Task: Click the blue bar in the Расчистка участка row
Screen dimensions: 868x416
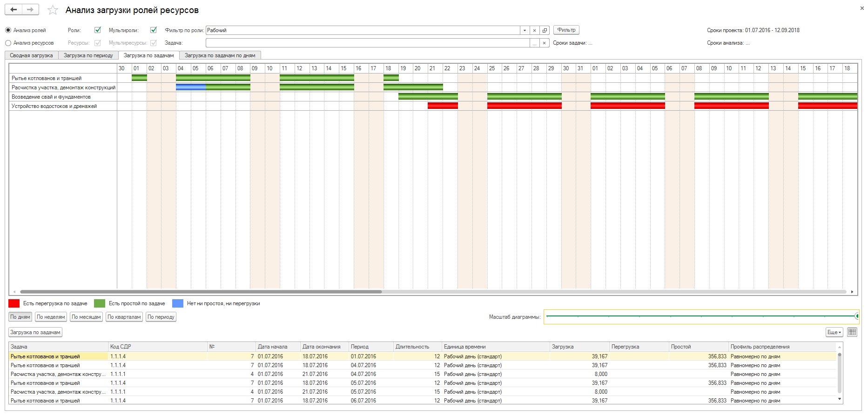Action: coord(191,87)
